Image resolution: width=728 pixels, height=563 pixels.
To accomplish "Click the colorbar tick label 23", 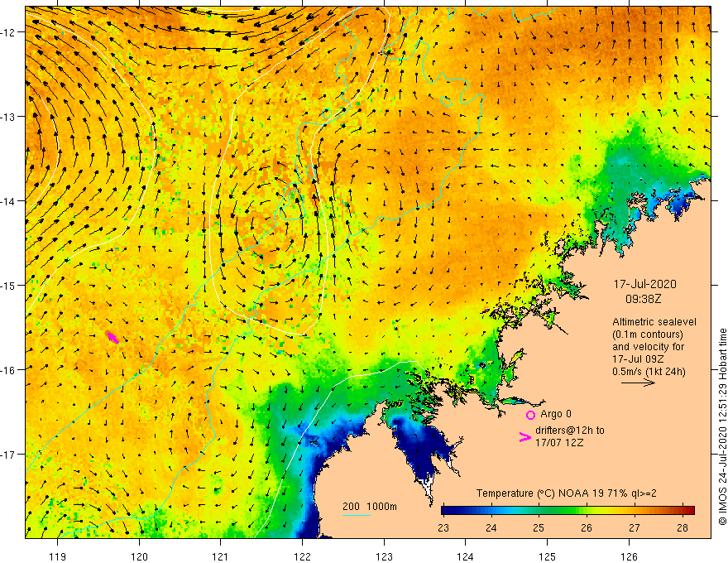I will (x=443, y=528).
